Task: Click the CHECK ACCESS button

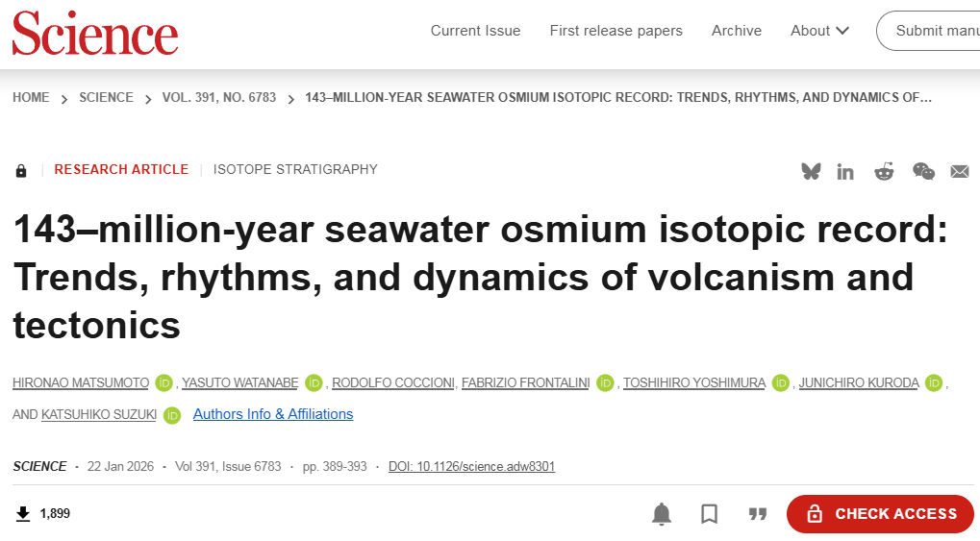Action: pos(880,514)
